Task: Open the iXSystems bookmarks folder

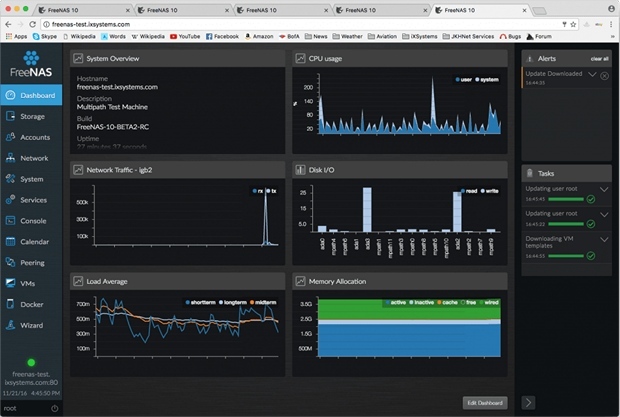Action: point(420,36)
